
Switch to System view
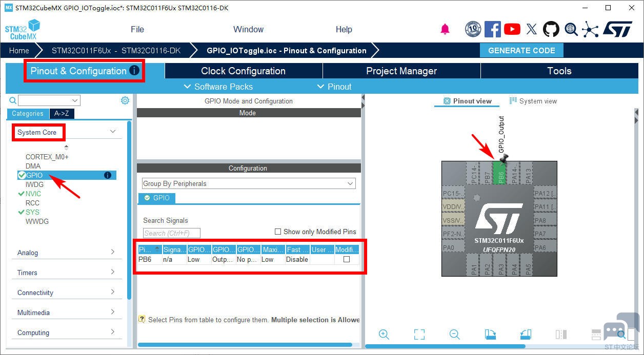pos(533,101)
